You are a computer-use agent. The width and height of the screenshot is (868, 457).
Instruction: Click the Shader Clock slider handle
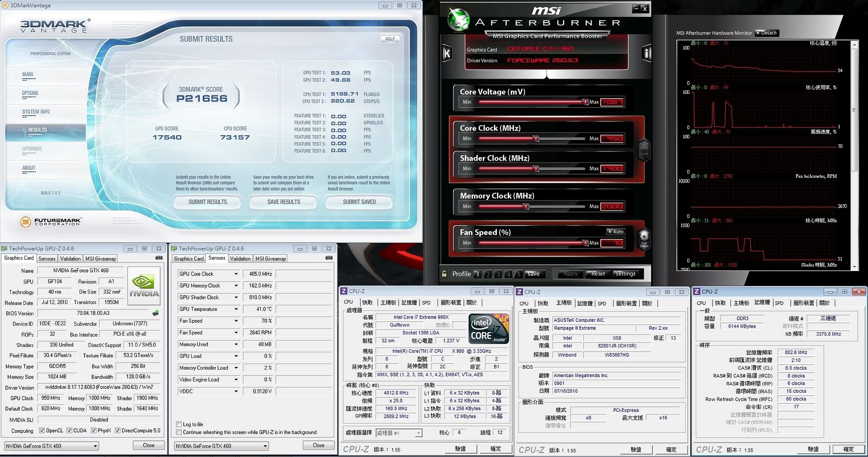coord(536,169)
